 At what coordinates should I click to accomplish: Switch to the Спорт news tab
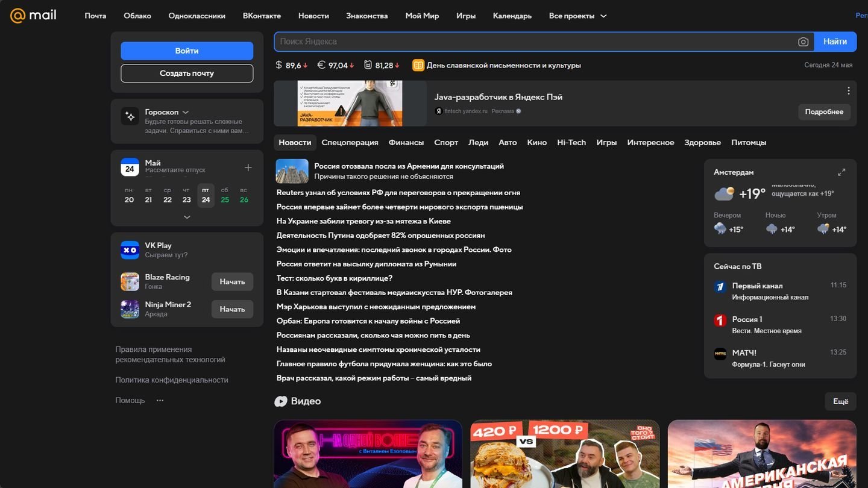(446, 143)
